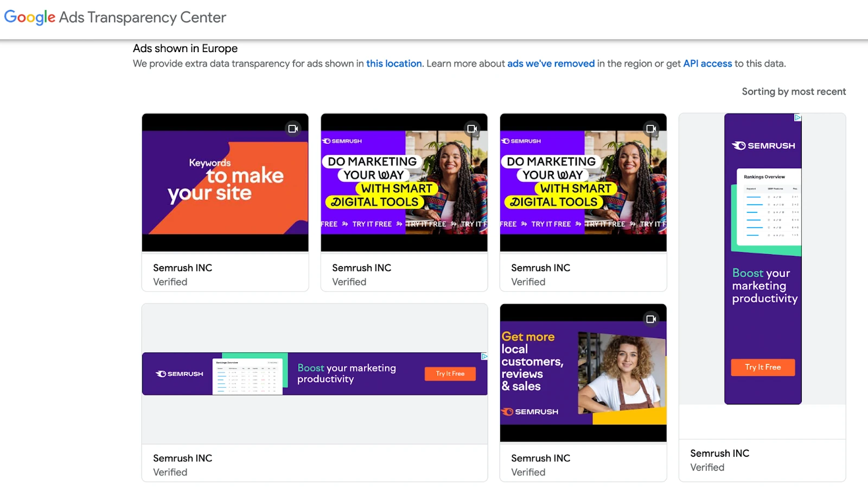Viewport: 868px width, 492px height.
Task: Click 'Rankings Overview' panel in vertical ad
Action: 769,206
